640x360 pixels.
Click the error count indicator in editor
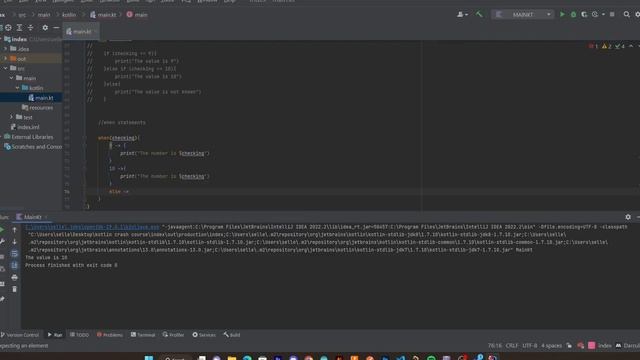pyautogui.click(x=594, y=46)
